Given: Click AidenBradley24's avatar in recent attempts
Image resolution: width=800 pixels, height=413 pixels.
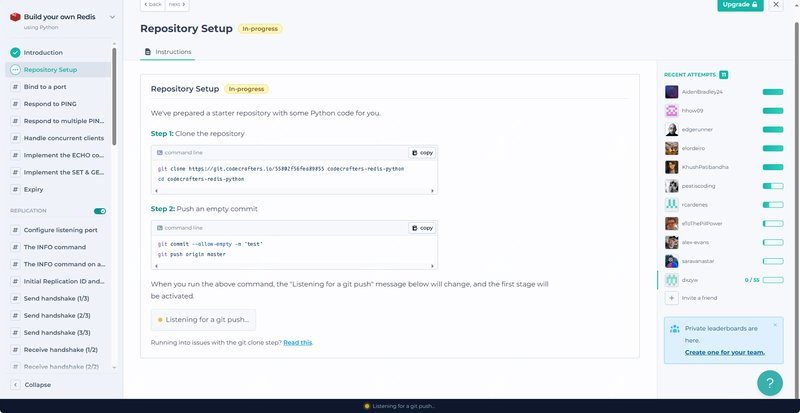Looking at the screenshot, I should click(x=671, y=92).
